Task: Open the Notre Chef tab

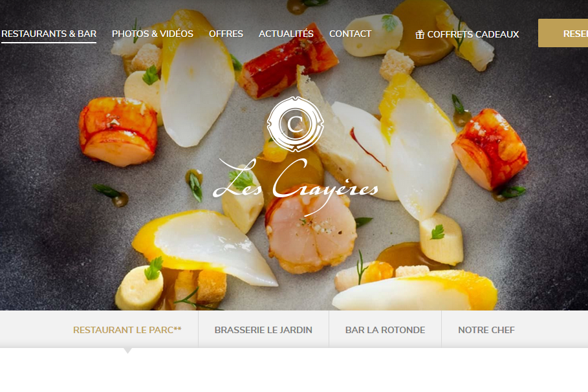Action: [486, 330]
